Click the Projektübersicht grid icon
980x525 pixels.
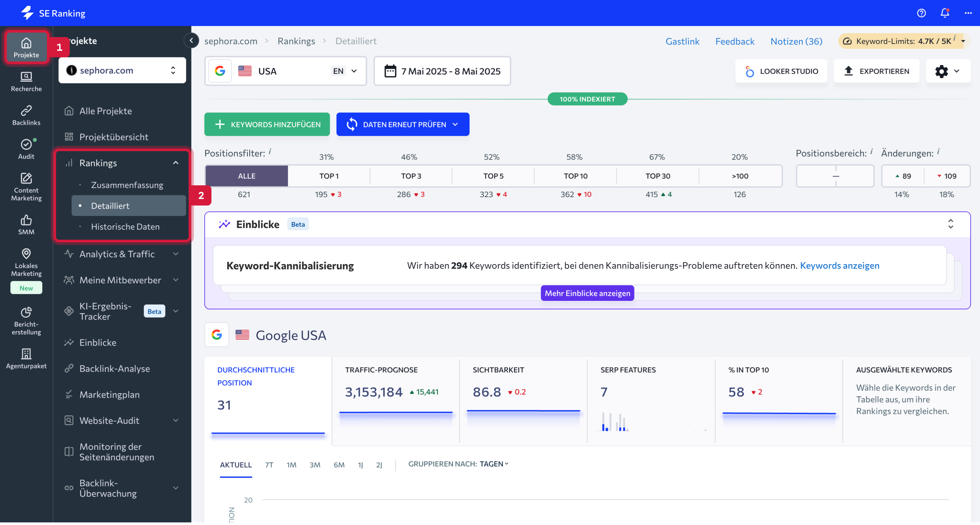[69, 137]
